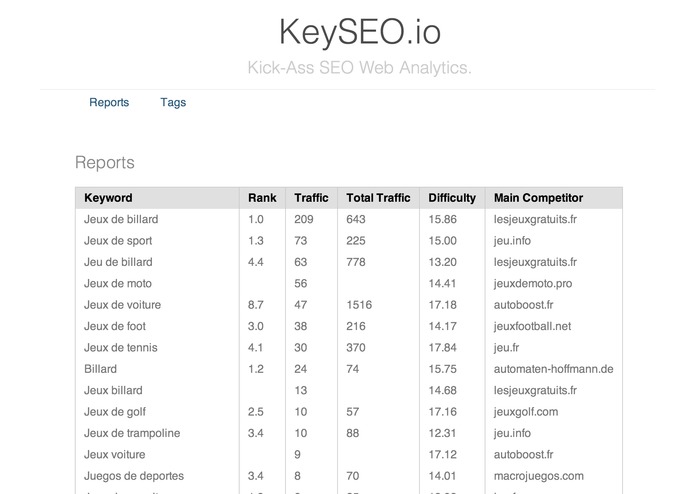Click the Difficulty column header
The image size is (695, 494).
tap(452, 198)
